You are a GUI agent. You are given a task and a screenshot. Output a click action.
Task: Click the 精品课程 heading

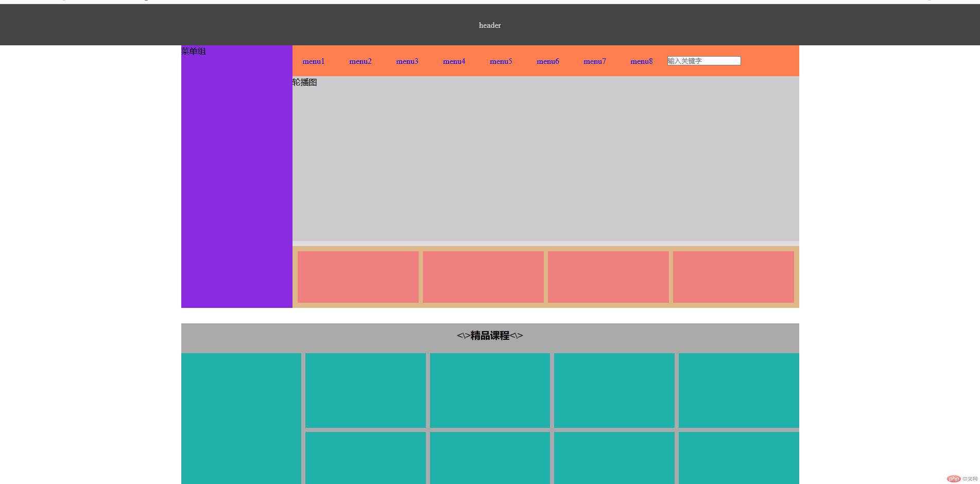click(490, 336)
